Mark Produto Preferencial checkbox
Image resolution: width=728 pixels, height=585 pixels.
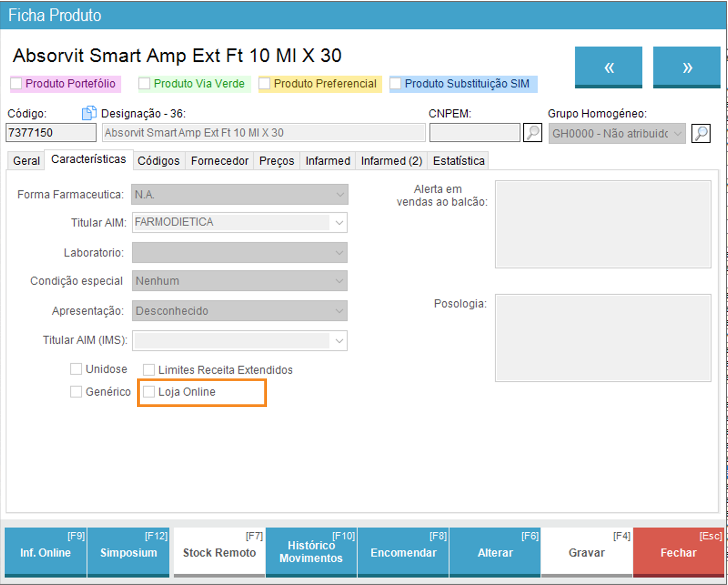coord(265,84)
